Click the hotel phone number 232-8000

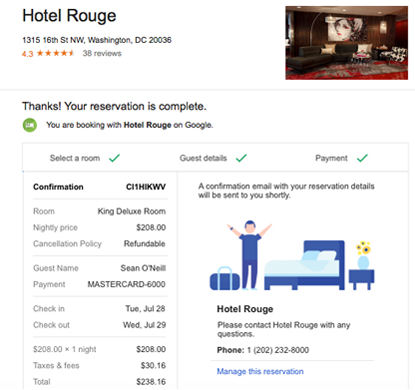click(278, 350)
